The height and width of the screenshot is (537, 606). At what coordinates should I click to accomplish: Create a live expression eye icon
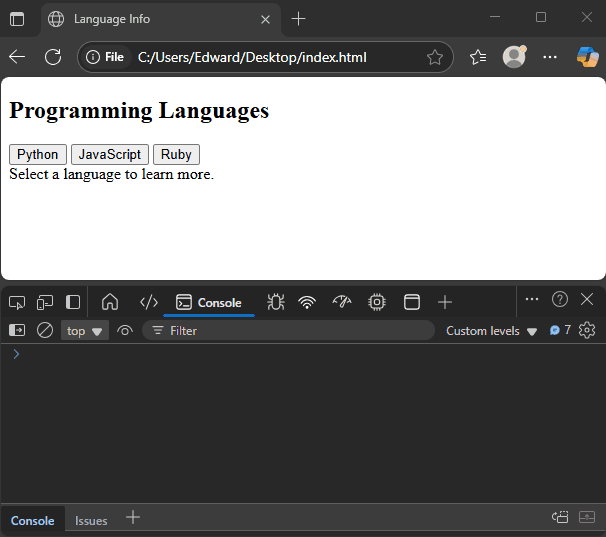point(124,331)
